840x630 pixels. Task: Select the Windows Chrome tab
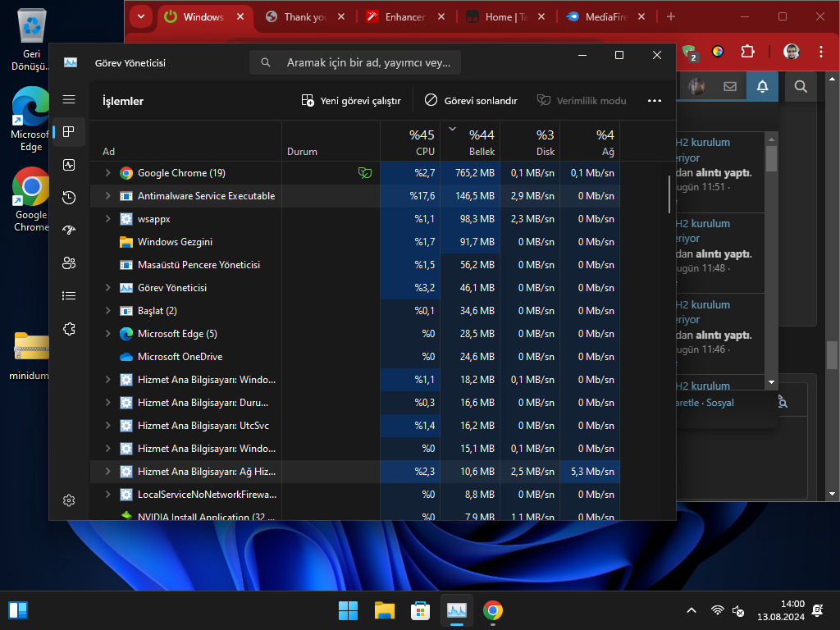(x=204, y=17)
